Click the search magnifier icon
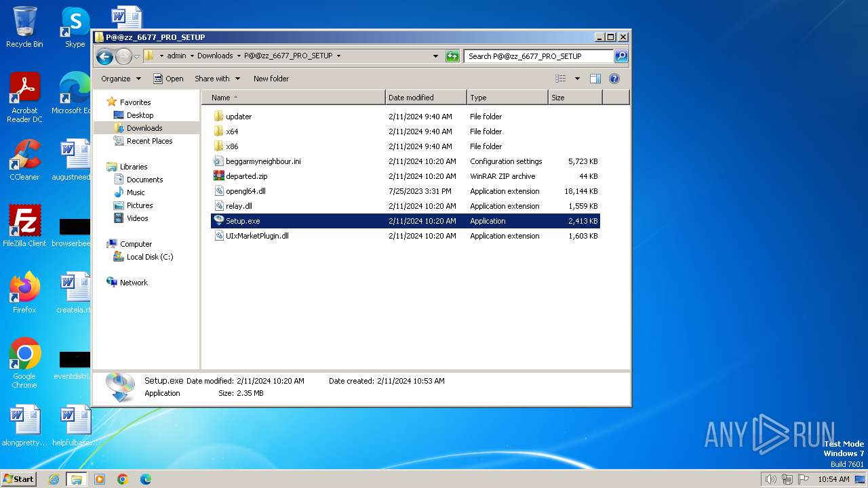This screenshot has width=868, height=488. click(x=620, y=56)
